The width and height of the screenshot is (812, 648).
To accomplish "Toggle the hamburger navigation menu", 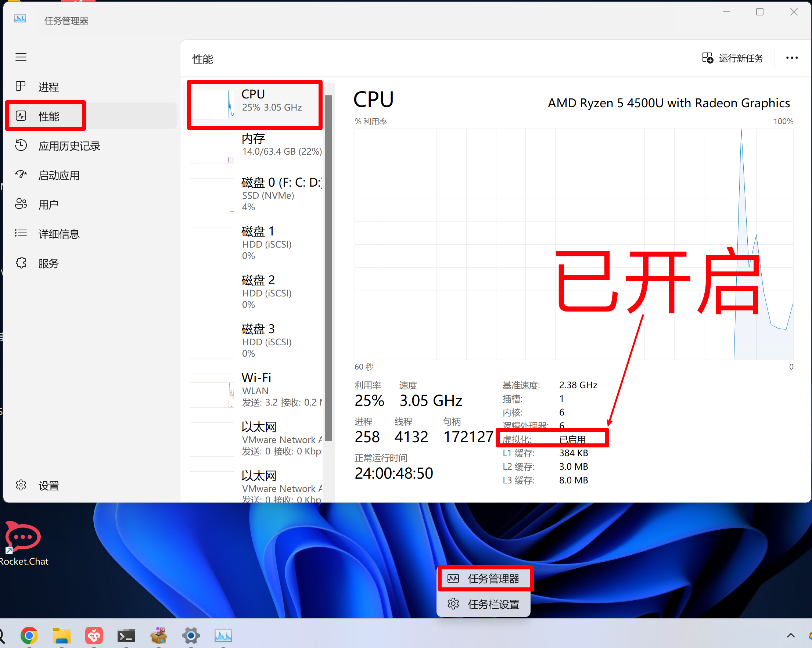I will click(x=21, y=57).
